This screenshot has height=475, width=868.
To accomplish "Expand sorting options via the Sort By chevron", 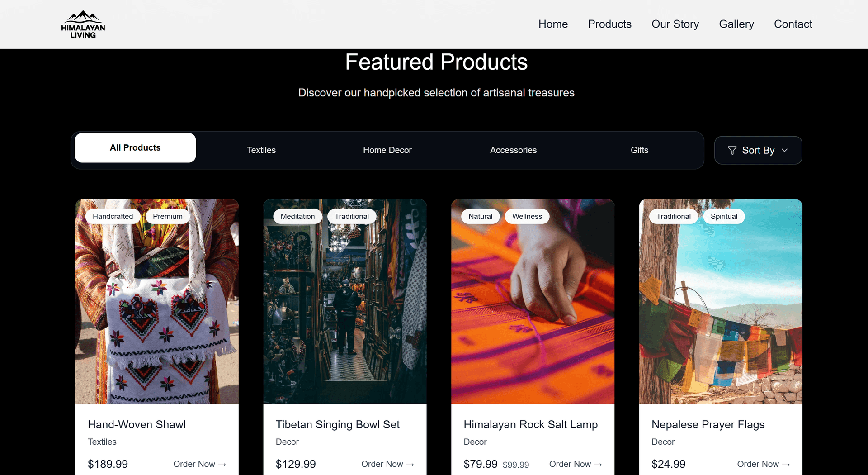I will click(785, 150).
